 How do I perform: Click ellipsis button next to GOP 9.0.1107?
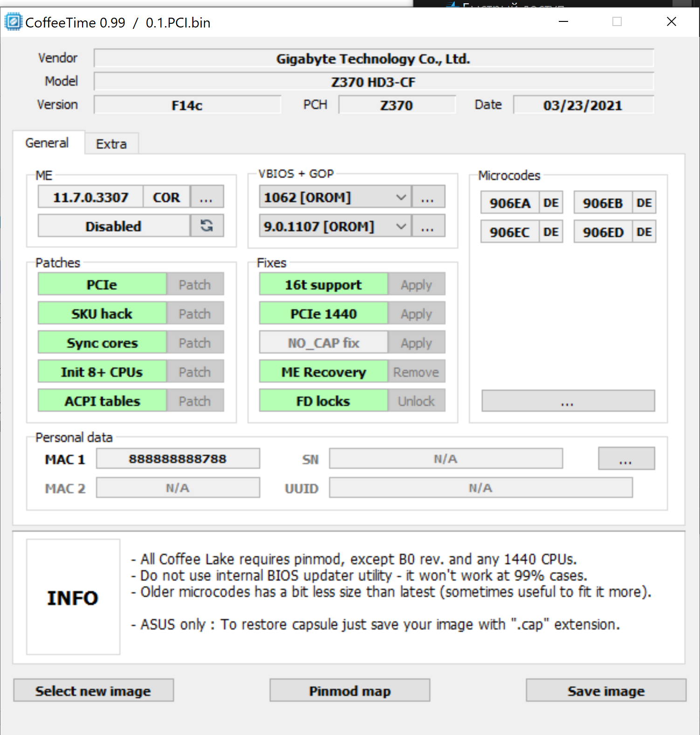[428, 226]
